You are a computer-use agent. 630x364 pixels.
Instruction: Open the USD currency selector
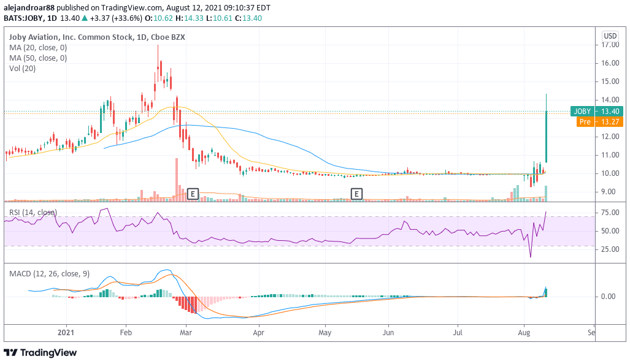[x=610, y=36]
